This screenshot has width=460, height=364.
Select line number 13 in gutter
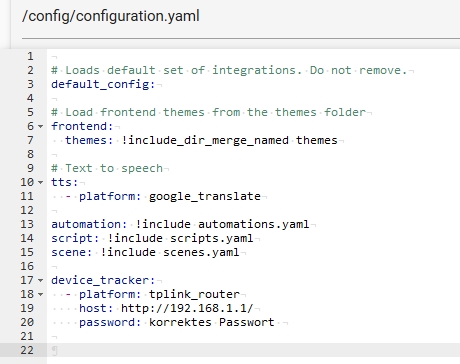27,224
